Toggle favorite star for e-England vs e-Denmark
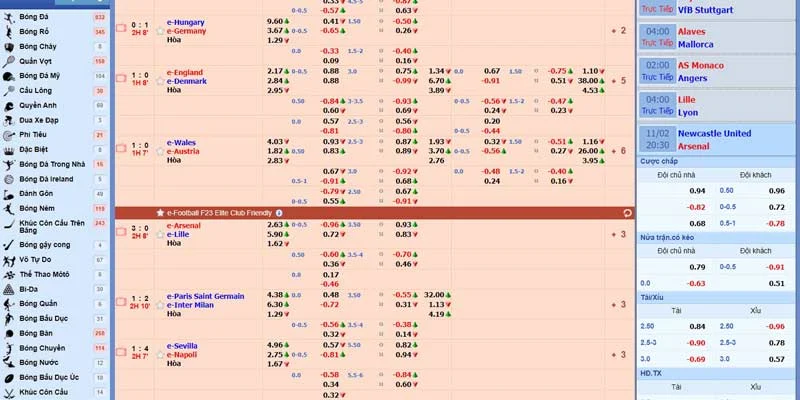 (x=159, y=81)
